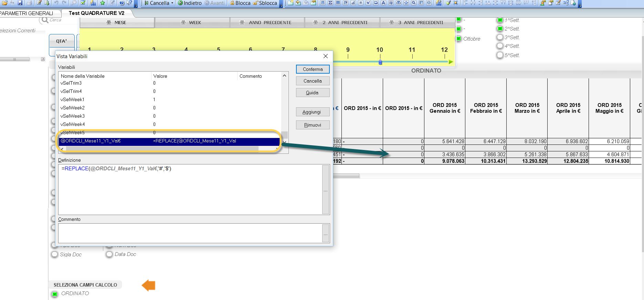Image resolution: width=644 pixels, height=300 pixels.
Task: Switch to the WEEK tab
Action: coord(192,22)
